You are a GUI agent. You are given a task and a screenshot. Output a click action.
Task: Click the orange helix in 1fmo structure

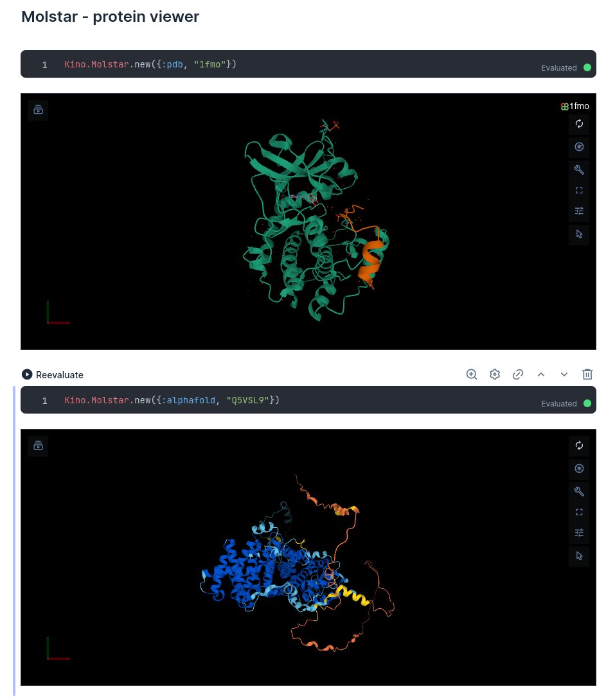[371, 261]
